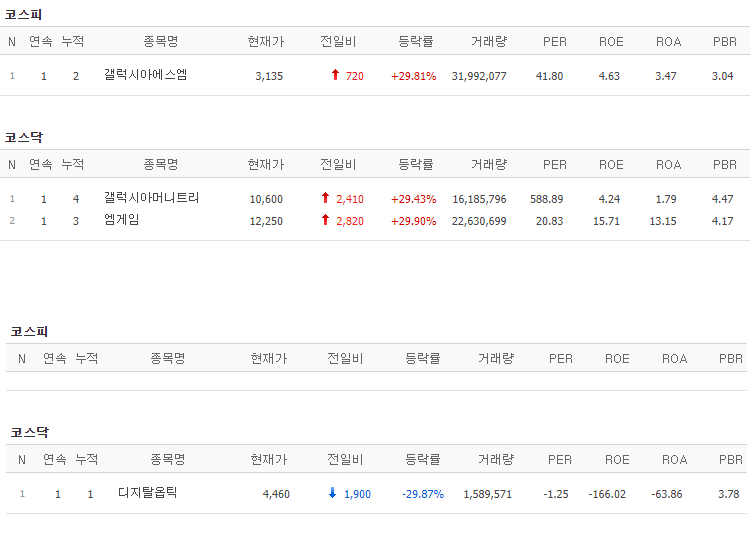This screenshot has width=750, height=540.
Task: Click red up arrow beside 720
Action: pyautogui.click(x=335, y=75)
